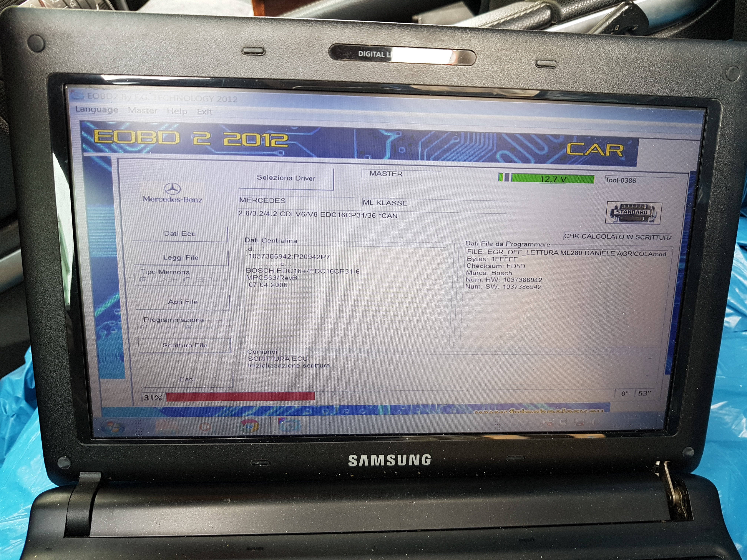747x560 pixels.
Task: Click the Scrittura File button
Action: 185,345
